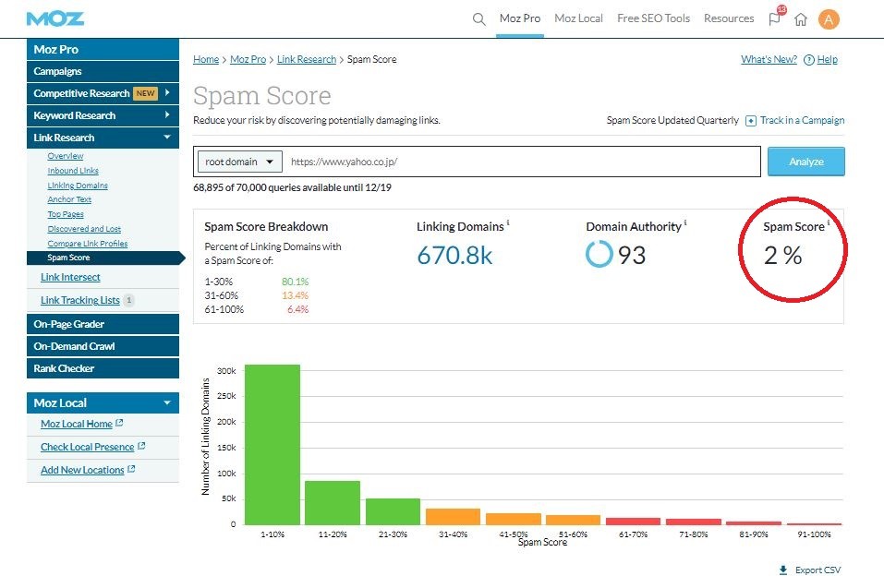Click the Analyze button

806,162
